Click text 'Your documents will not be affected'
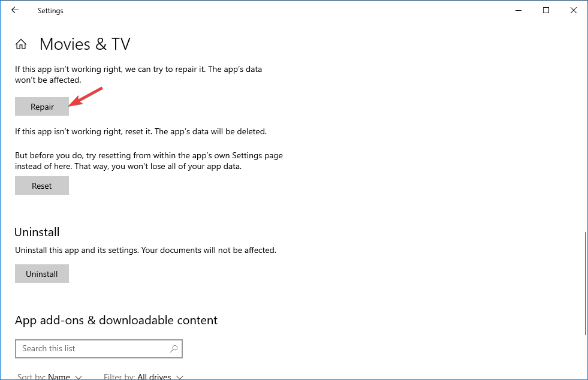 click(x=209, y=250)
